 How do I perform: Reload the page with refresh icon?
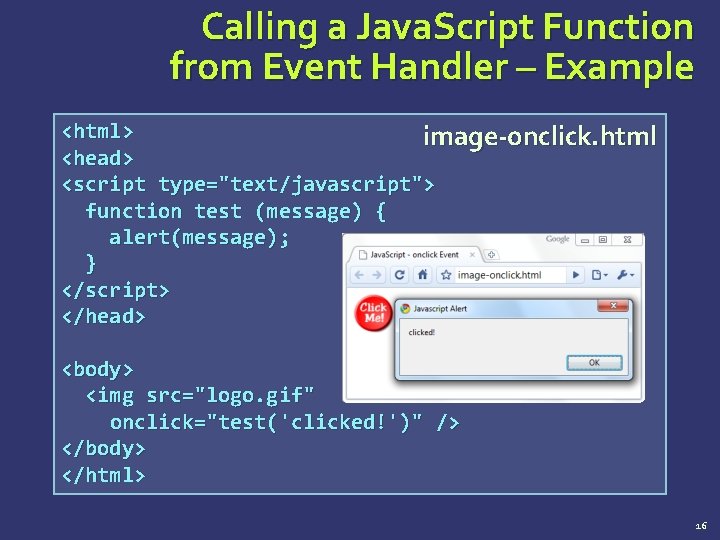click(399, 275)
